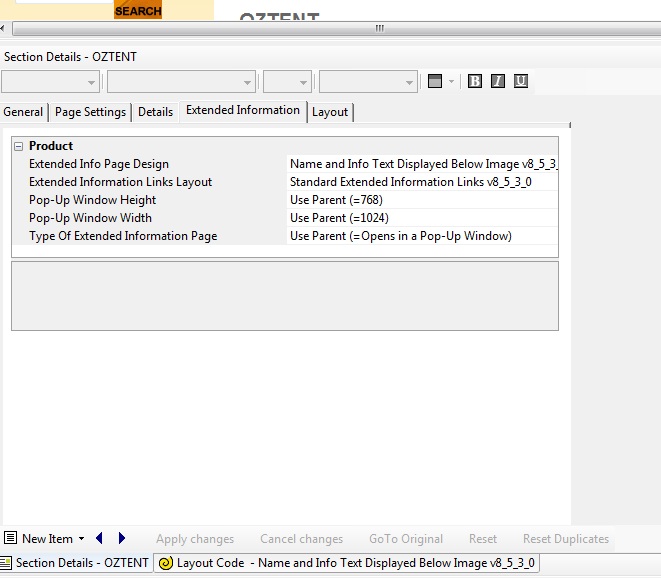Open the Page Settings tab
The height and width of the screenshot is (578, 661).
coord(90,112)
